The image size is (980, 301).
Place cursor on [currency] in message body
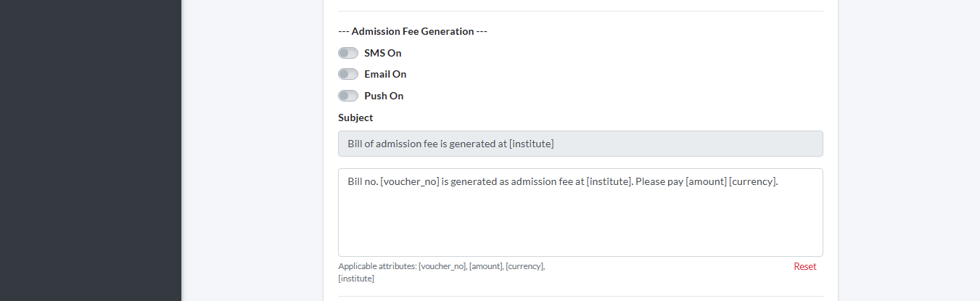tap(753, 181)
